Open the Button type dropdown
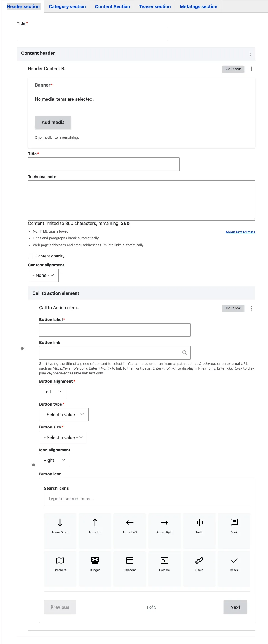Screen dimensions: 268x644 [x=64, y=415]
